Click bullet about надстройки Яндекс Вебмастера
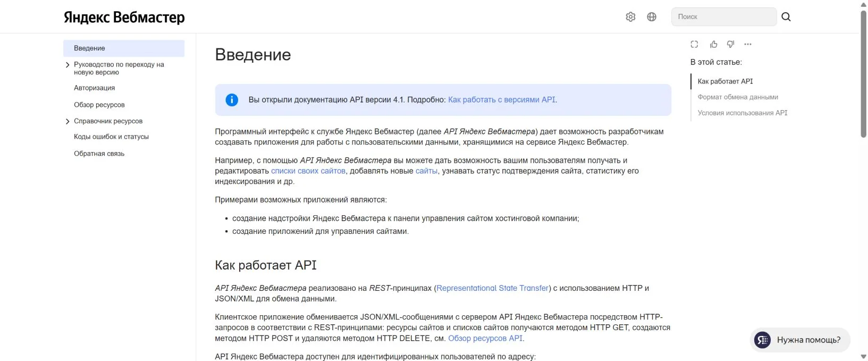Screen dimensions: 868x361 pos(406,219)
